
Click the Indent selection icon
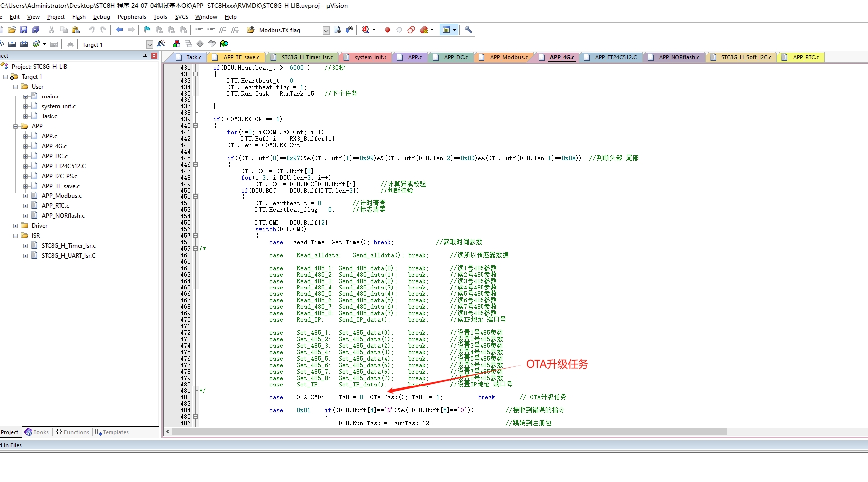pyautogui.click(x=199, y=30)
